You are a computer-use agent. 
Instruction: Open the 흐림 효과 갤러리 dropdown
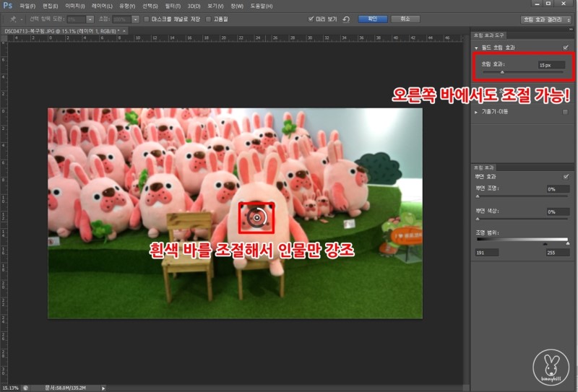(548, 19)
